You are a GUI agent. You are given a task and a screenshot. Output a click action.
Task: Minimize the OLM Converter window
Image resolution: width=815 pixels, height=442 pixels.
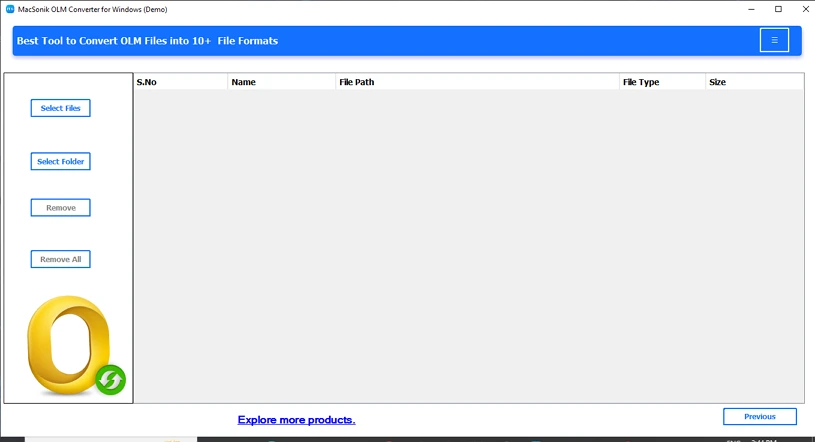(x=750, y=9)
